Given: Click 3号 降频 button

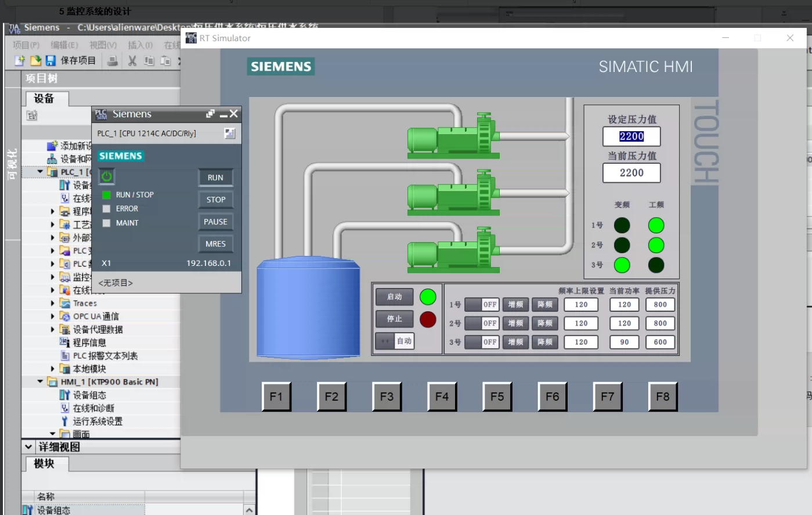Looking at the screenshot, I should 545,342.
